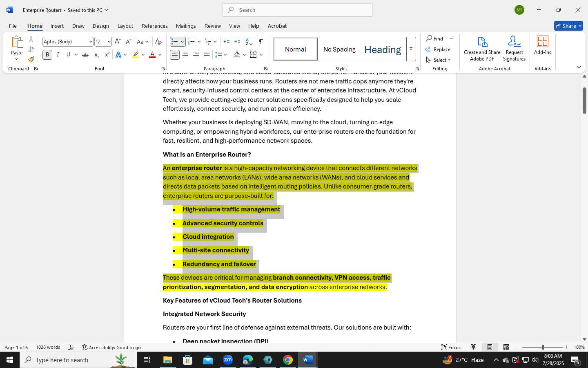Expand the Styles gallery
Screen dimensions: 588x368
[411, 49]
